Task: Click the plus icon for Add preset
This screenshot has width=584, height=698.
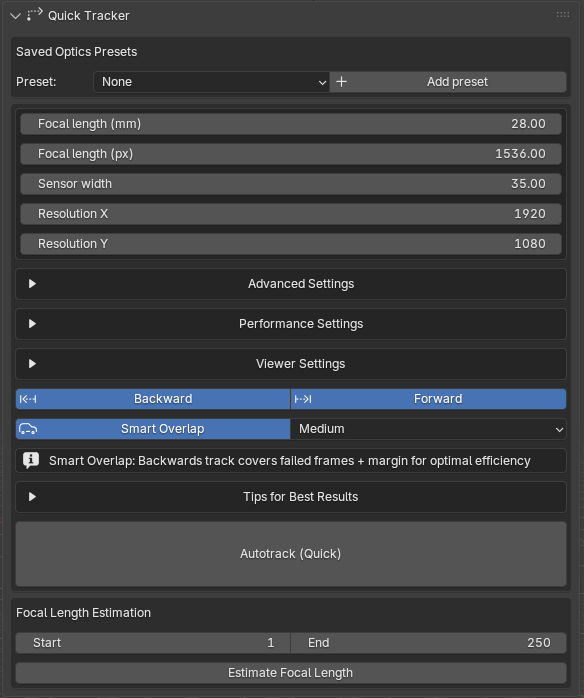Action: click(x=341, y=82)
